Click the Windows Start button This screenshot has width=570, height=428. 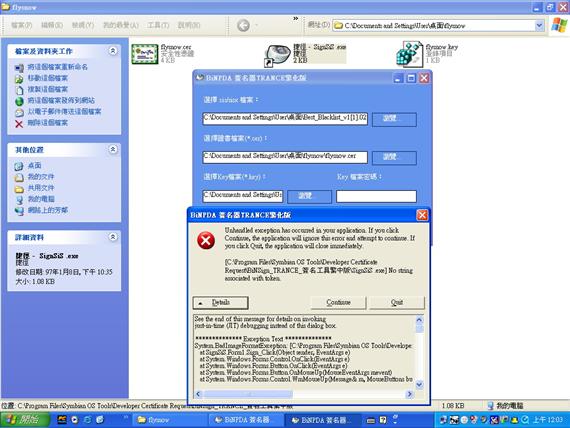(x=24, y=420)
